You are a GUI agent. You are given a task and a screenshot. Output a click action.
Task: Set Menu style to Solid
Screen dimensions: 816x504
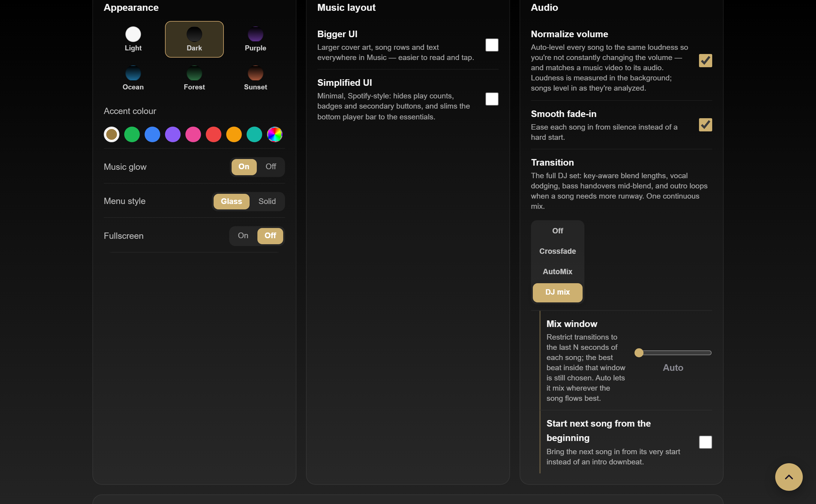(x=267, y=202)
